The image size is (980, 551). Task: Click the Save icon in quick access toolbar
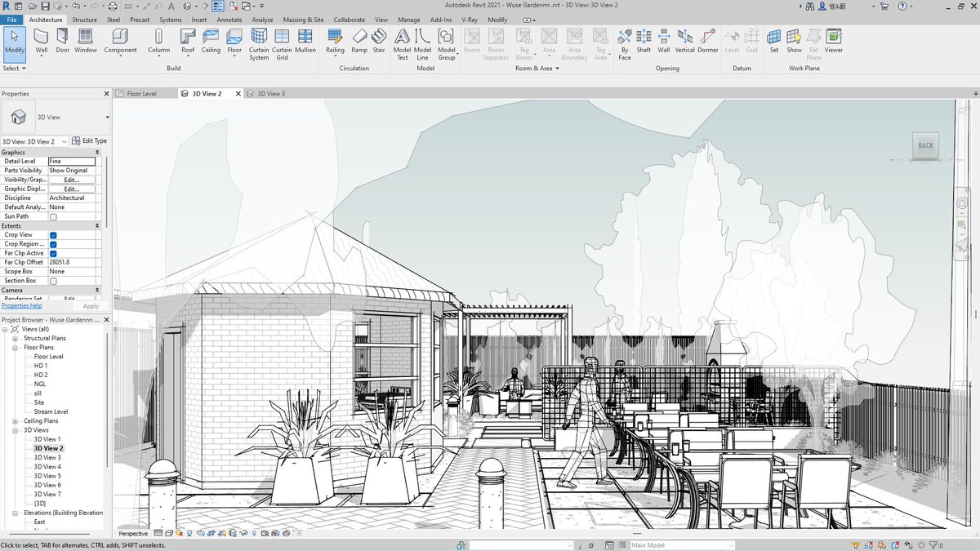pyautogui.click(x=47, y=6)
